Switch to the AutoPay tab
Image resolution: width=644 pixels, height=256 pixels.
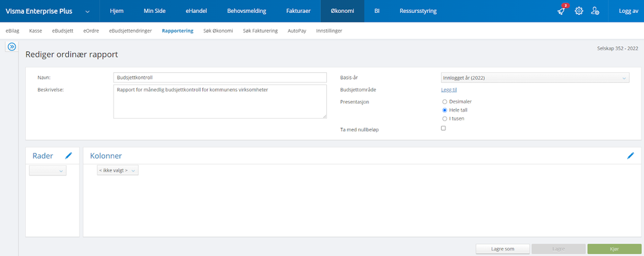(x=297, y=31)
